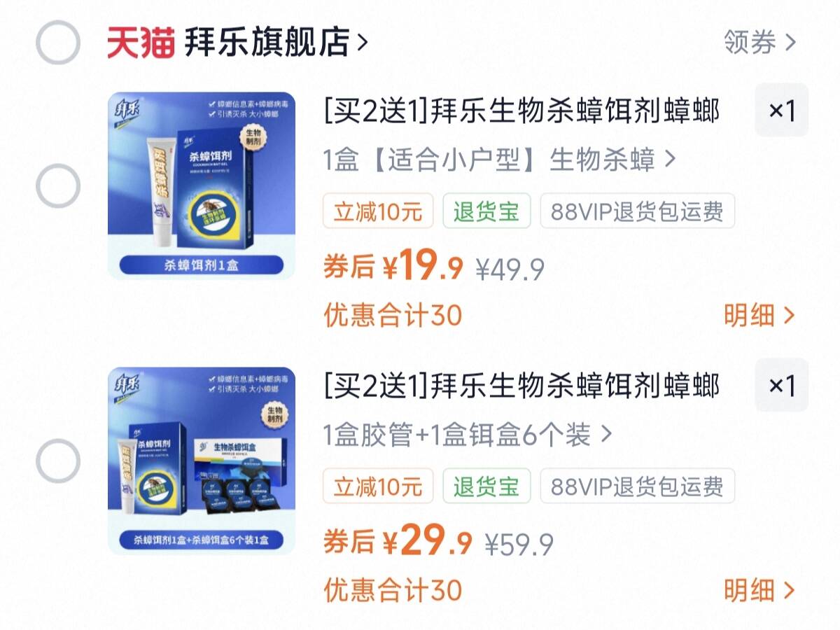The image size is (840, 630).
Task: Select the first 1盒 cockroach bait item
Action: (x=57, y=185)
